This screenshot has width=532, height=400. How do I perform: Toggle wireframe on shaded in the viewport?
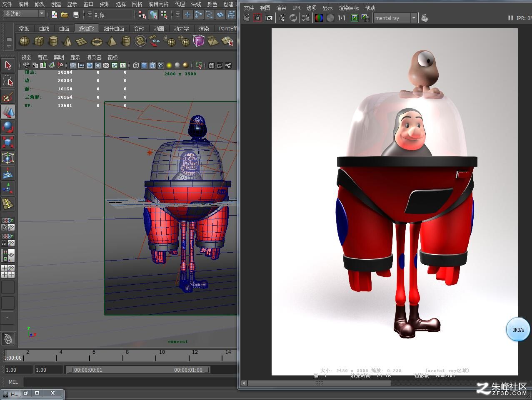point(152,65)
